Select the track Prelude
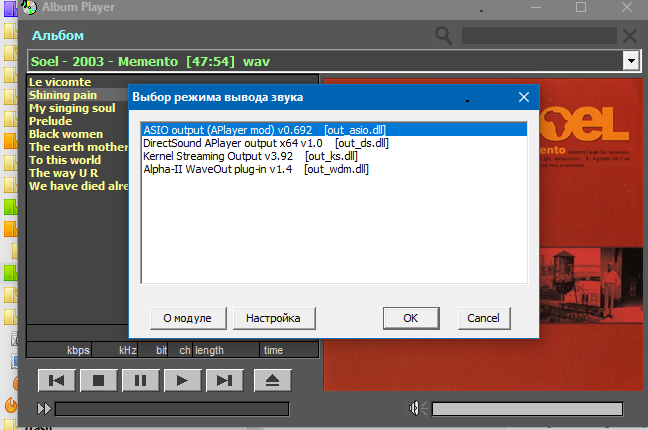Image resolution: width=648 pixels, height=430 pixels. (x=50, y=121)
